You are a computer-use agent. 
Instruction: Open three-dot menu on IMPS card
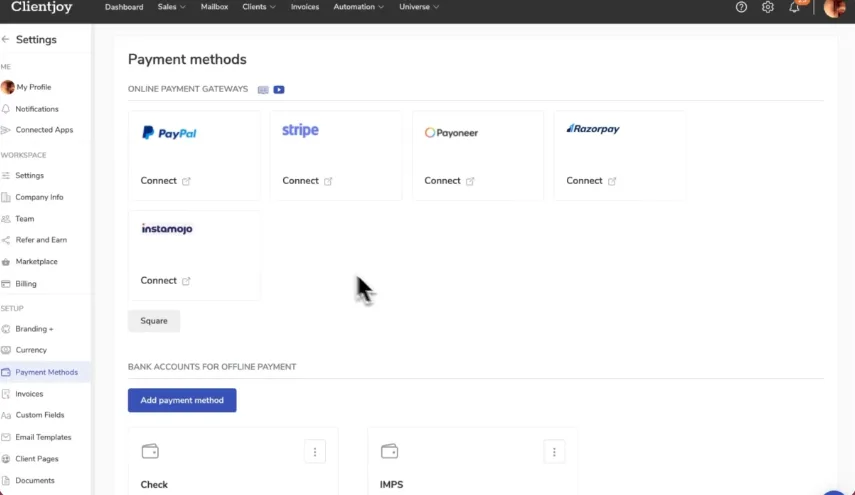(554, 452)
